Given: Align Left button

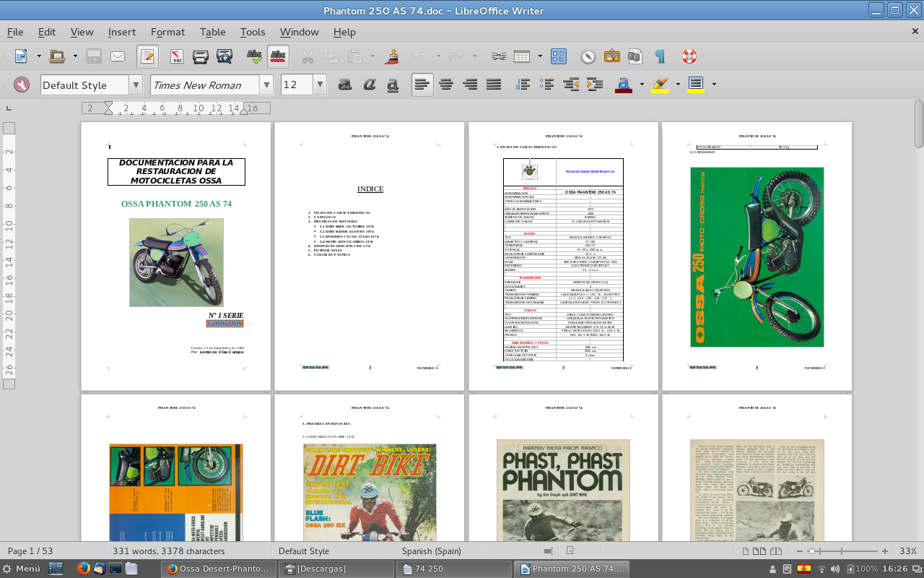Looking at the screenshot, I should (x=422, y=85).
